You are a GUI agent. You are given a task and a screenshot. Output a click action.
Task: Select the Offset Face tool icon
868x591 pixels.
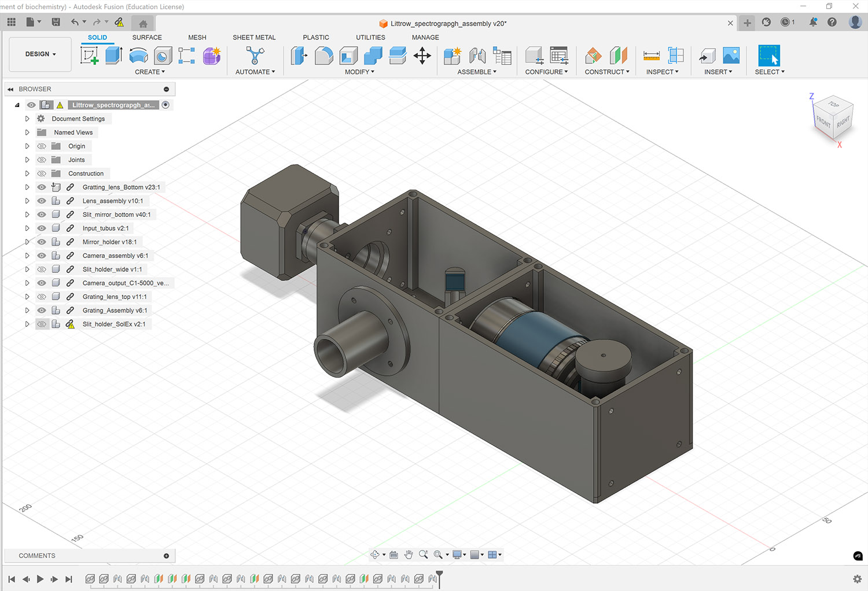click(398, 56)
